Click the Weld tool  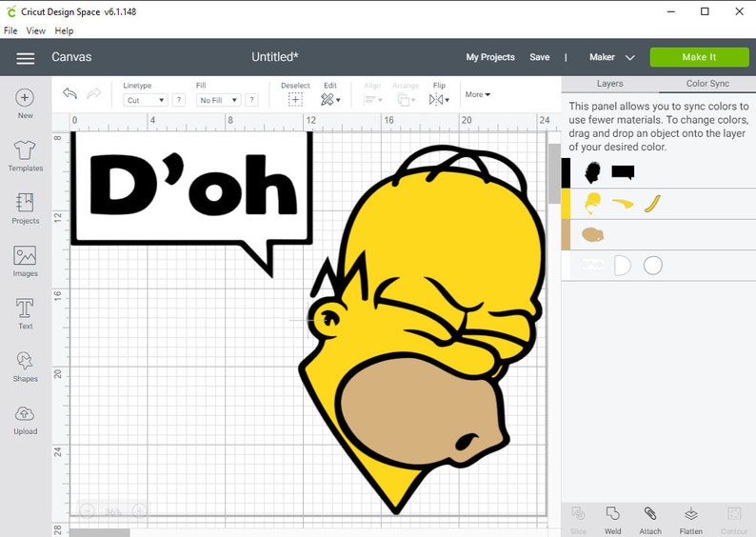(613, 520)
